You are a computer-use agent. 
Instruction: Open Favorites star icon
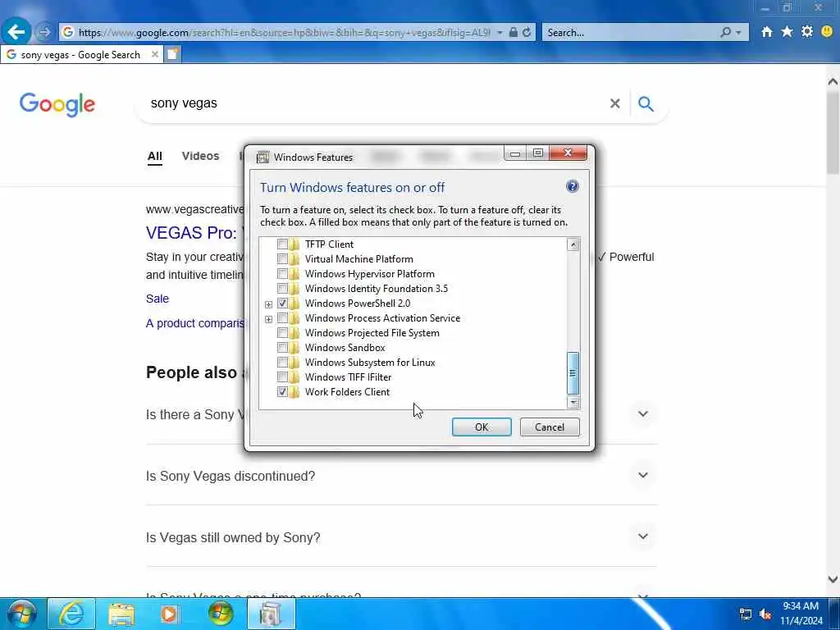coord(787,32)
